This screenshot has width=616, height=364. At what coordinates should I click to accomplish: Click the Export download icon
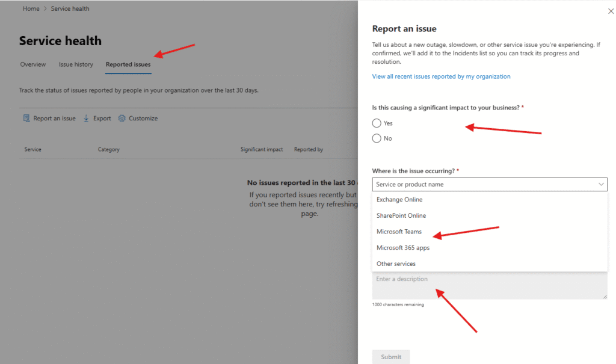86,119
